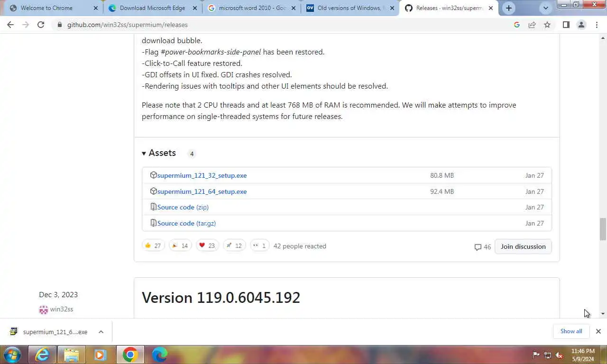View site information lock icon
The image size is (607, 364).
click(x=59, y=25)
